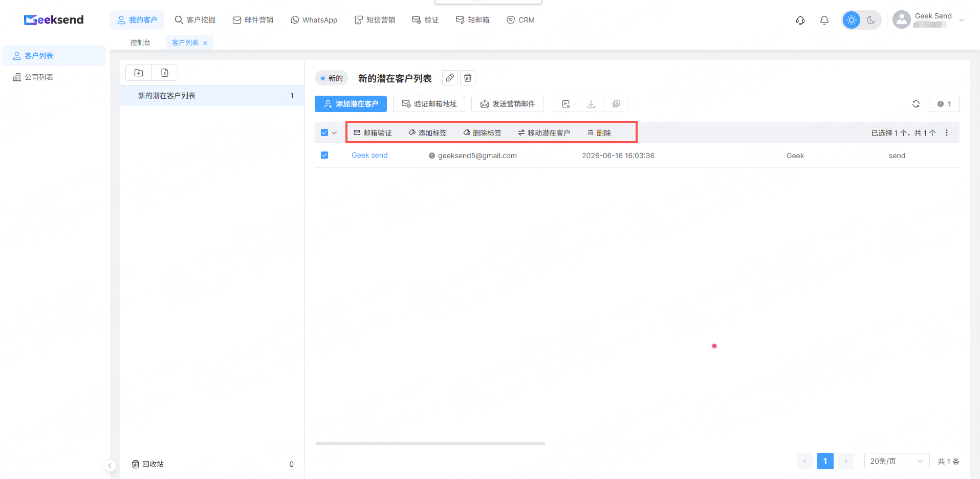Screen dimensions: 980x479
Task: Open 短信营销 in top navigation
Action: coord(375,20)
